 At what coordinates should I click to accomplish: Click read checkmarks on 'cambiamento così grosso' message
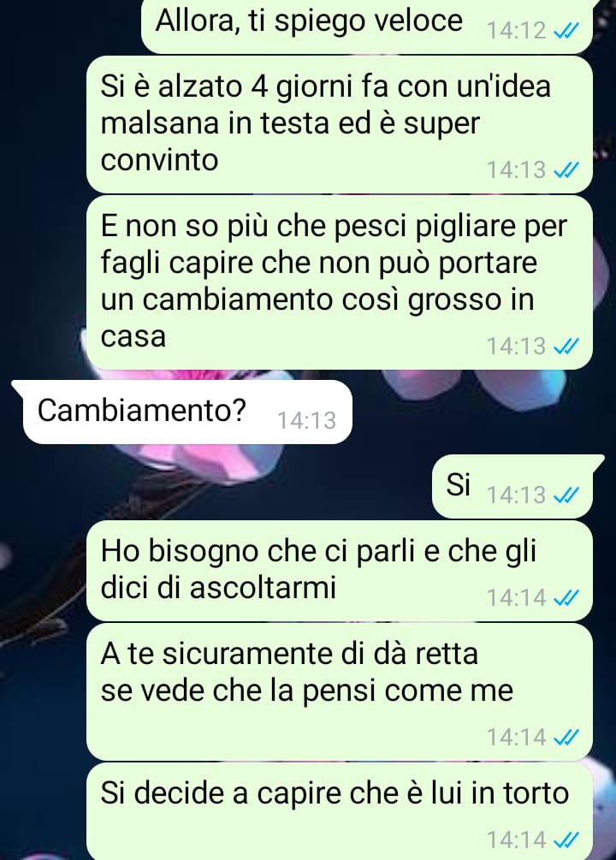(565, 347)
